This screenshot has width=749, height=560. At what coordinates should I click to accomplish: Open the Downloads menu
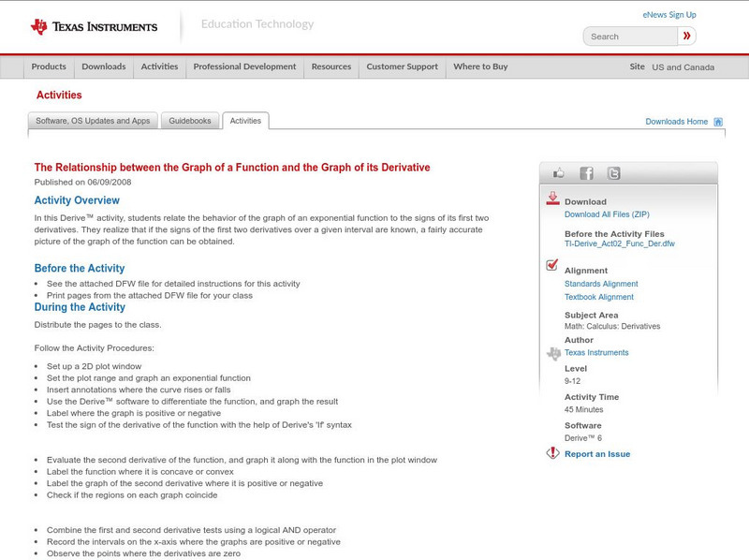click(104, 66)
